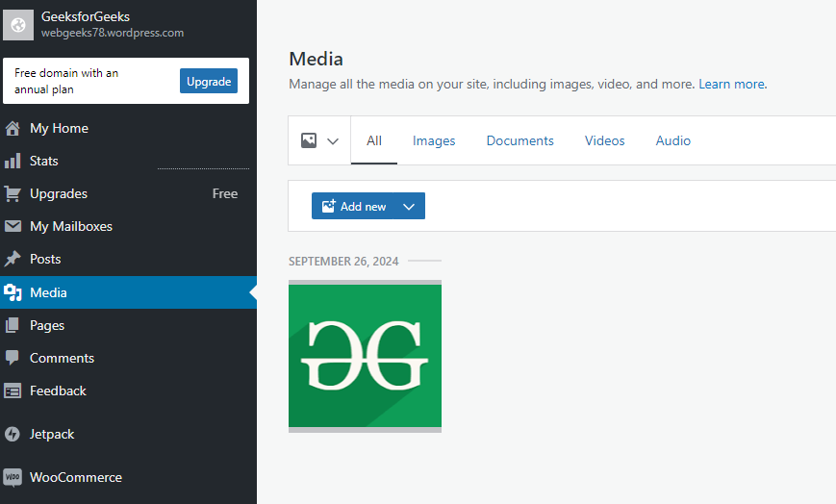Click the Media icon in sidebar
The width and height of the screenshot is (836, 504).
pyautogui.click(x=13, y=292)
